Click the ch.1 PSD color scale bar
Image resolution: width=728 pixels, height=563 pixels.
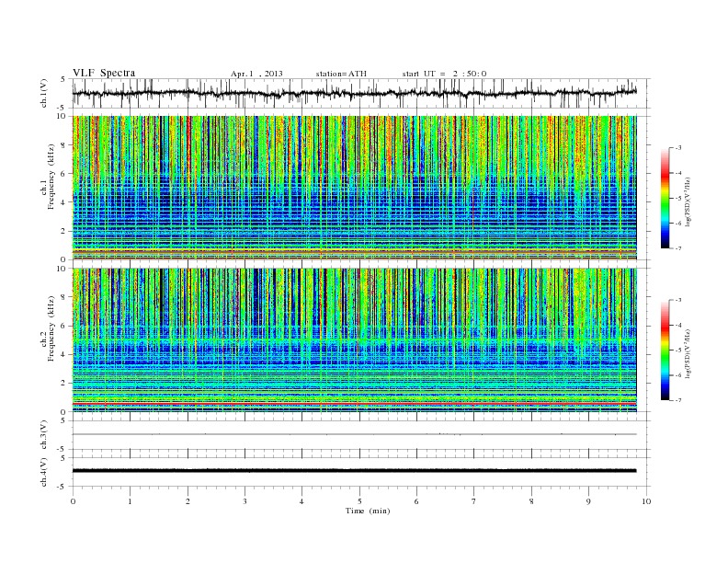click(x=665, y=198)
